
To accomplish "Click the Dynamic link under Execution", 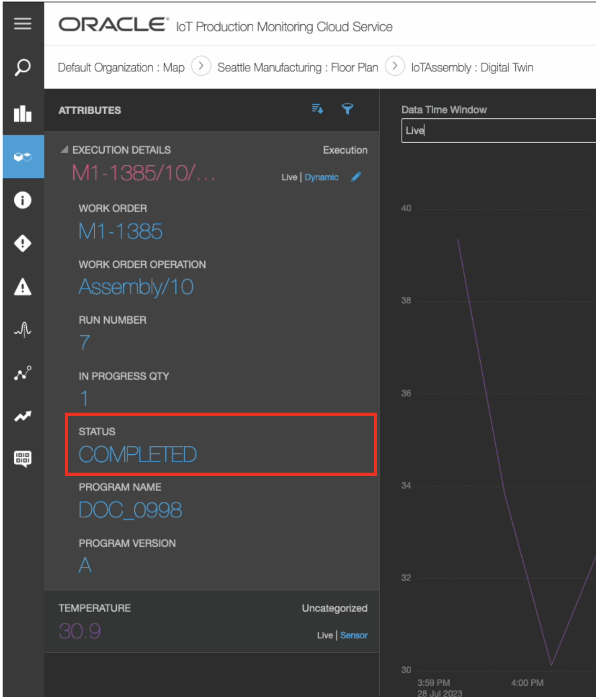I will pos(321,177).
